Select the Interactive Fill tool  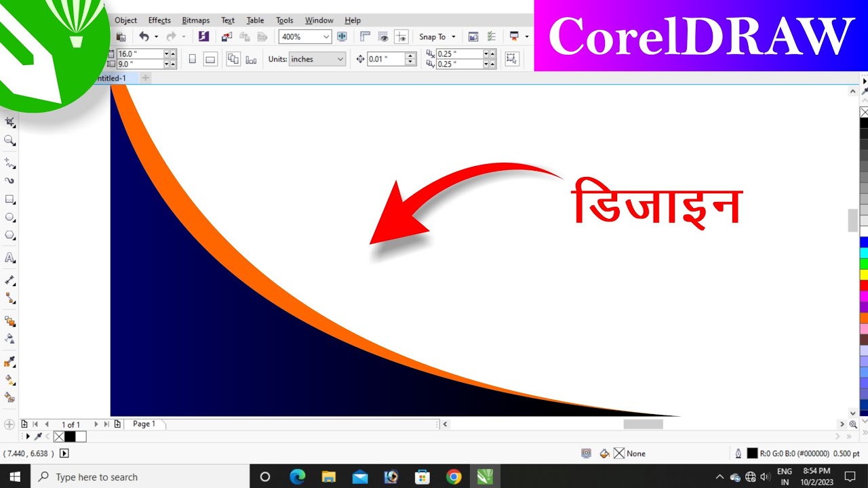tap(10, 380)
